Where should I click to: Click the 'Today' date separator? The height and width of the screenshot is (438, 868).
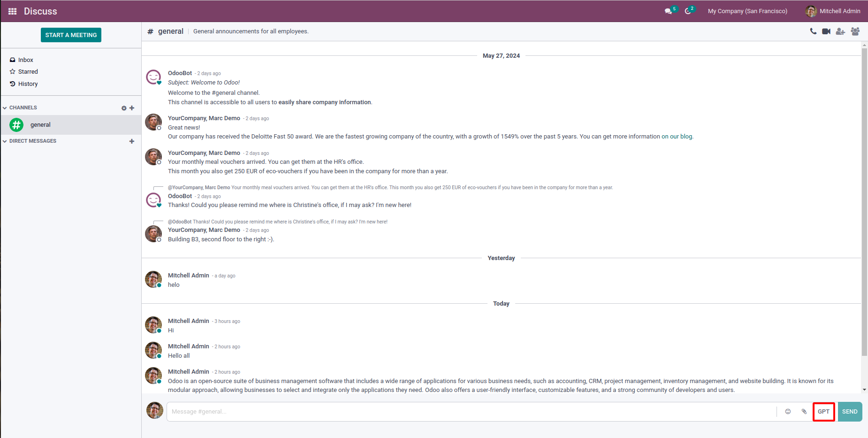coord(501,304)
